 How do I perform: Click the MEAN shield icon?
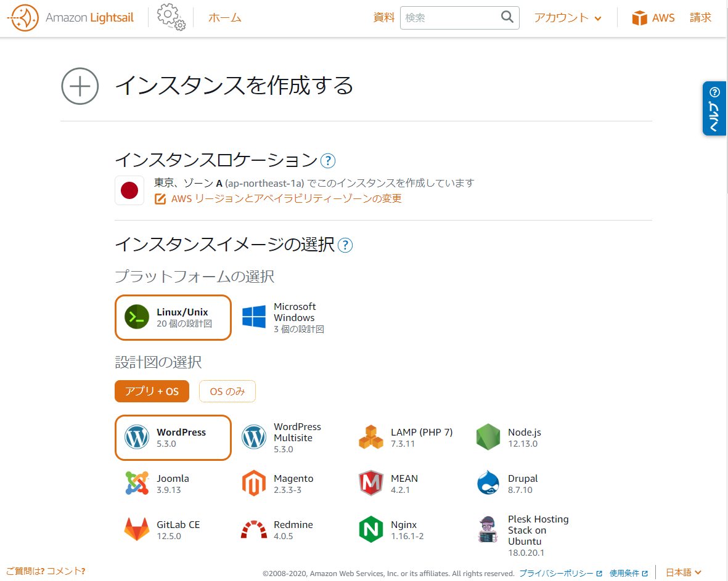pyautogui.click(x=371, y=483)
